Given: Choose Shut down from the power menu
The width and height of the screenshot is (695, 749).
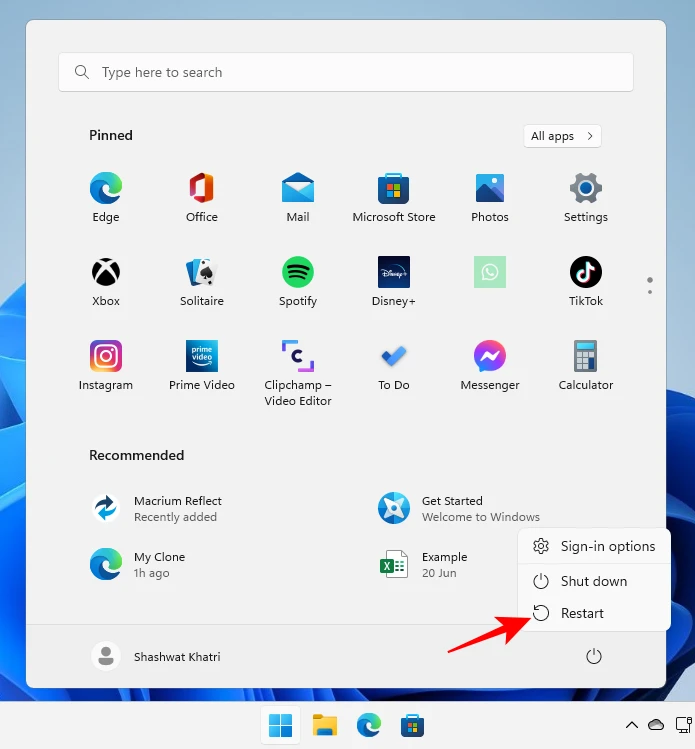Looking at the screenshot, I should (x=593, y=581).
